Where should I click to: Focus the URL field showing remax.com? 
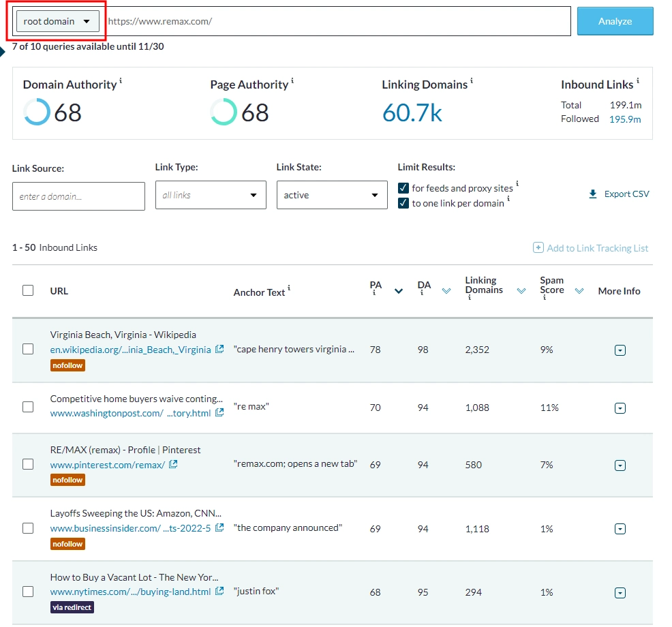(x=338, y=21)
